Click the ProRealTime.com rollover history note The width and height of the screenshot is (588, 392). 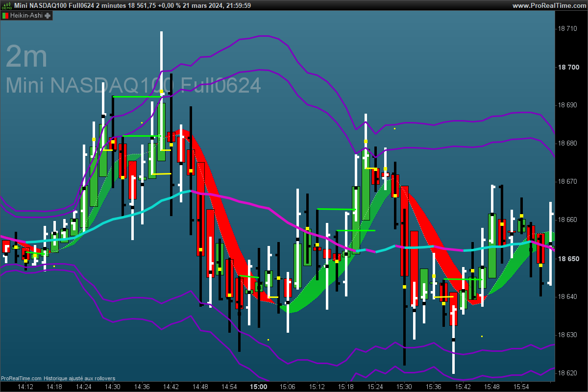point(58,378)
